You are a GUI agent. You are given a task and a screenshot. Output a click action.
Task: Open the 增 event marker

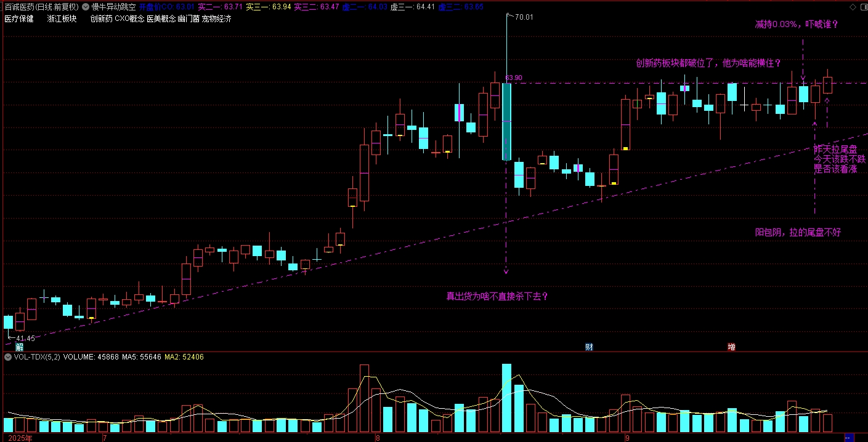(731, 347)
